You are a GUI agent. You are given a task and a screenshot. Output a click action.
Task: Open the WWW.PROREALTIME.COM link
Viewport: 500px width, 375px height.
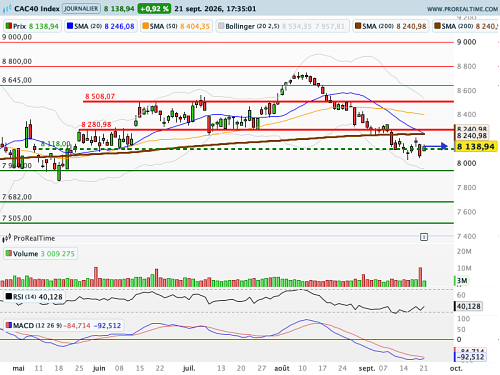462,9
